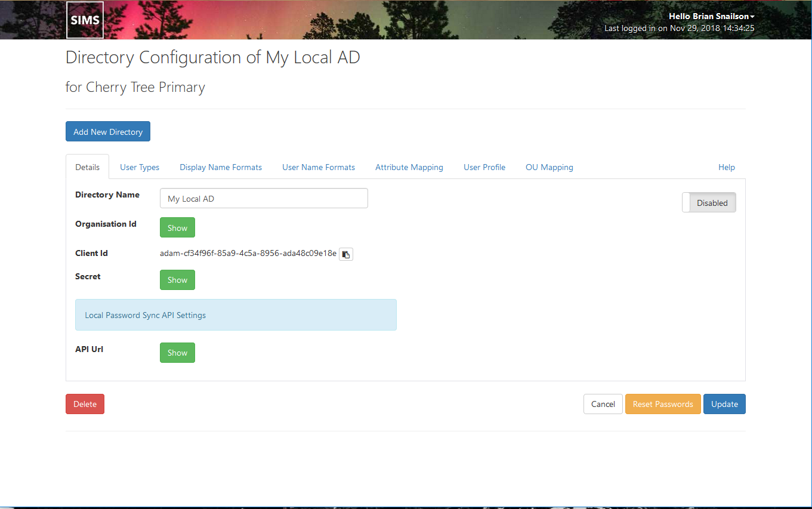The height and width of the screenshot is (509, 812).
Task: Select the Client Id value text
Action: (x=248, y=253)
